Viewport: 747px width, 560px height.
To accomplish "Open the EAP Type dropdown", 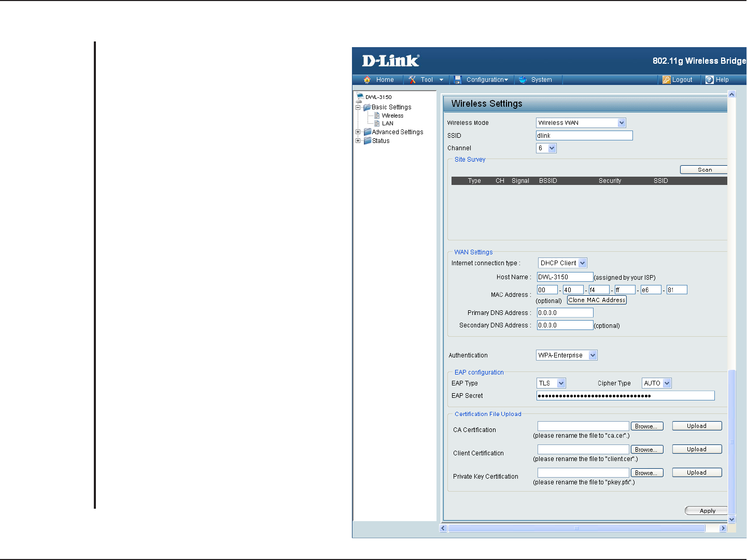I will pos(561,383).
